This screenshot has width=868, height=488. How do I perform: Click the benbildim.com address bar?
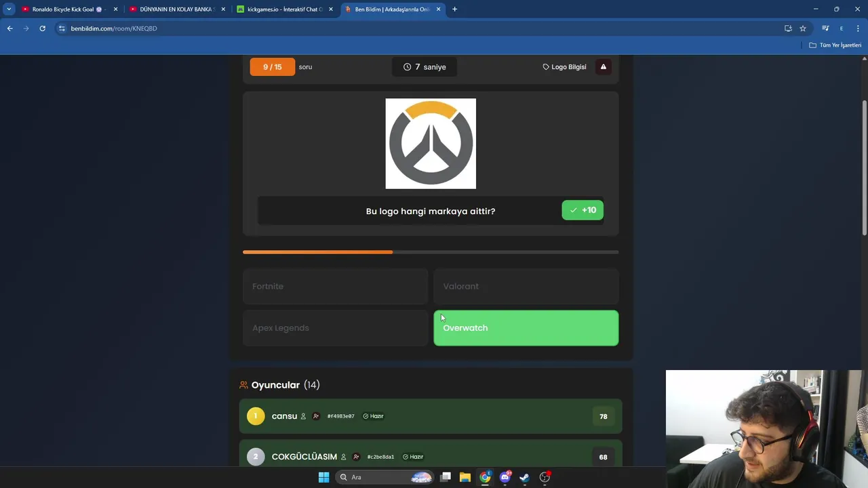(420, 28)
